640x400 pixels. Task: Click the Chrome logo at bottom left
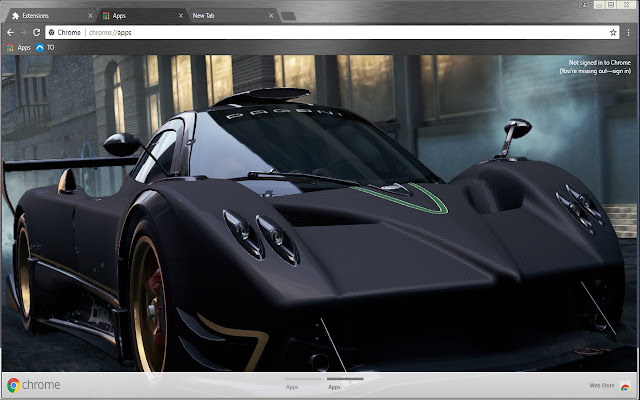click(x=33, y=385)
